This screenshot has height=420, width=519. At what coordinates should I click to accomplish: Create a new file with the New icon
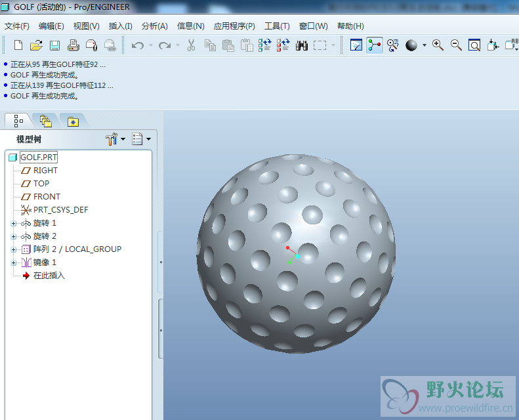18,45
